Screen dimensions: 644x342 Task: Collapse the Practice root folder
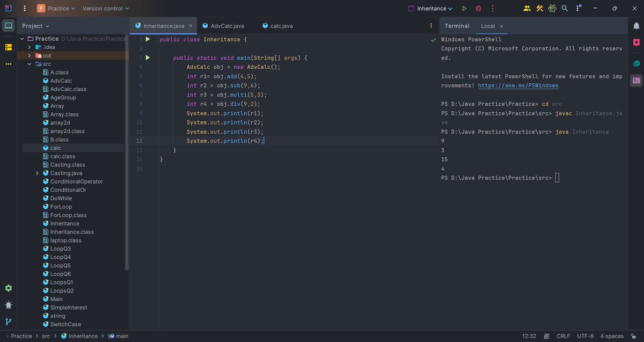click(22, 39)
